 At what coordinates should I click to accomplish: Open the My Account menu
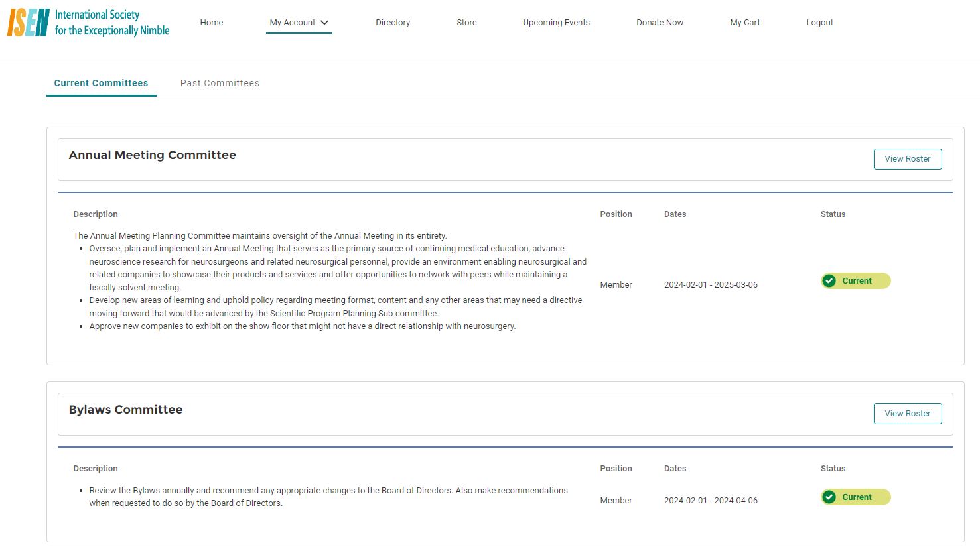pyautogui.click(x=293, y=23)
